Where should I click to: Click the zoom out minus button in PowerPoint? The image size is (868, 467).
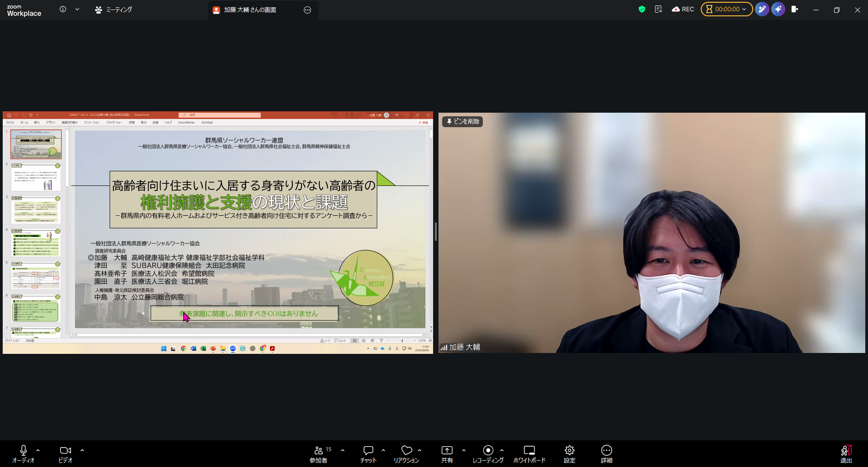388,340
